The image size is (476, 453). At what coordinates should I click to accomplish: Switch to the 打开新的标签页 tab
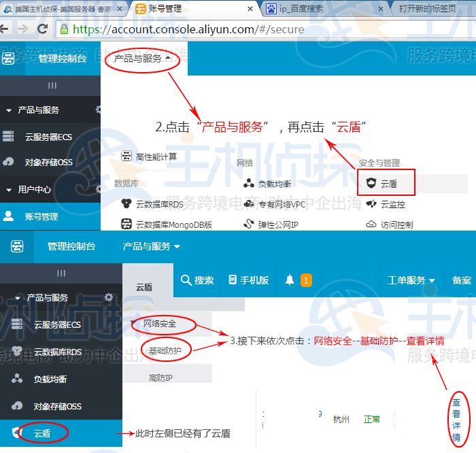click(432, 9)
